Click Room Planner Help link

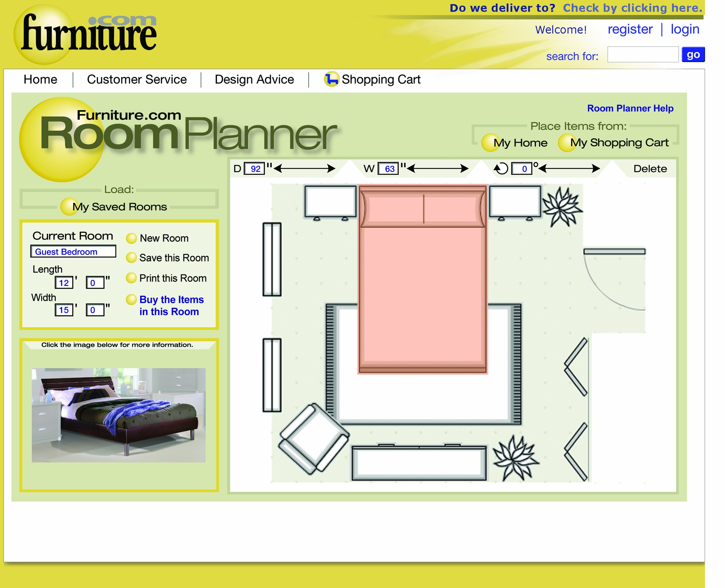coord(631,109)
